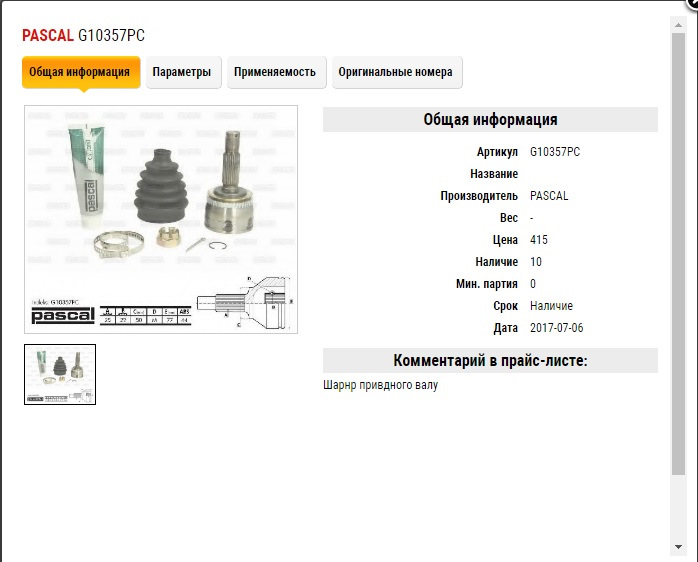Click the main product photo

(x=161, y=219)
